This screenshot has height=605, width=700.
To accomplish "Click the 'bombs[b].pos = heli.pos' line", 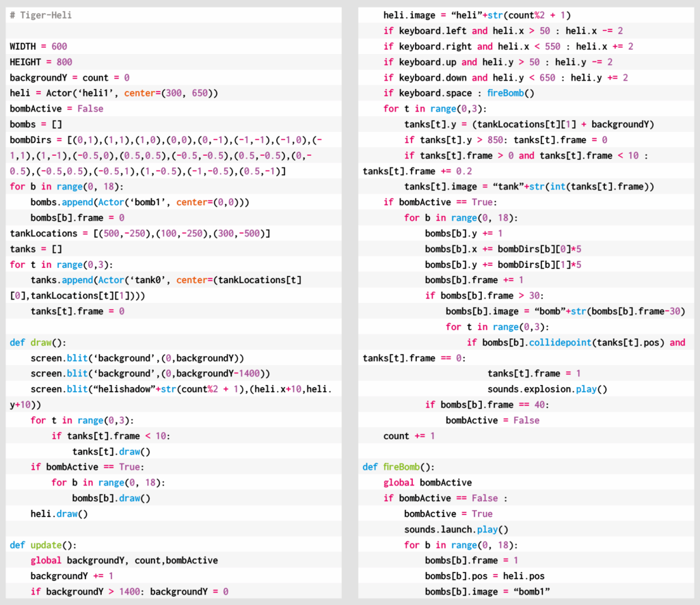I will [484, 576].
